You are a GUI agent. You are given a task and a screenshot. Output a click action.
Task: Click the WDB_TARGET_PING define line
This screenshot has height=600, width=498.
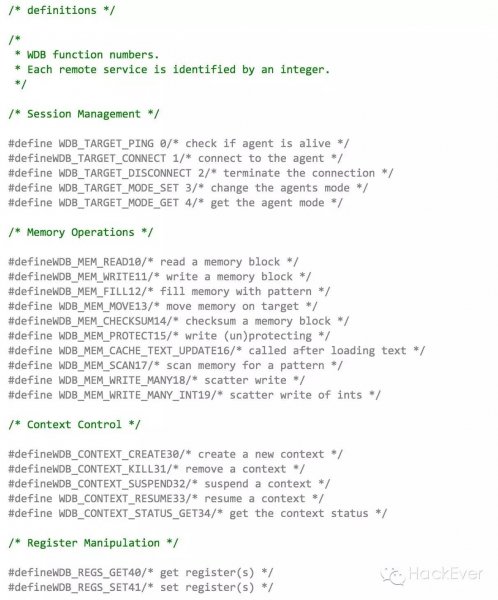click(178, 143)
